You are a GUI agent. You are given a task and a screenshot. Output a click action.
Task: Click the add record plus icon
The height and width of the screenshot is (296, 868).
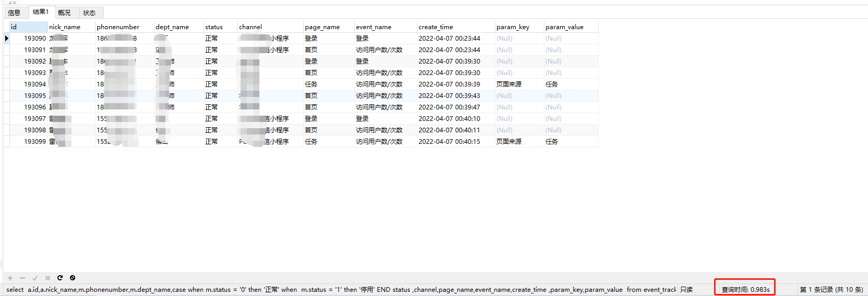click(10, 278)
